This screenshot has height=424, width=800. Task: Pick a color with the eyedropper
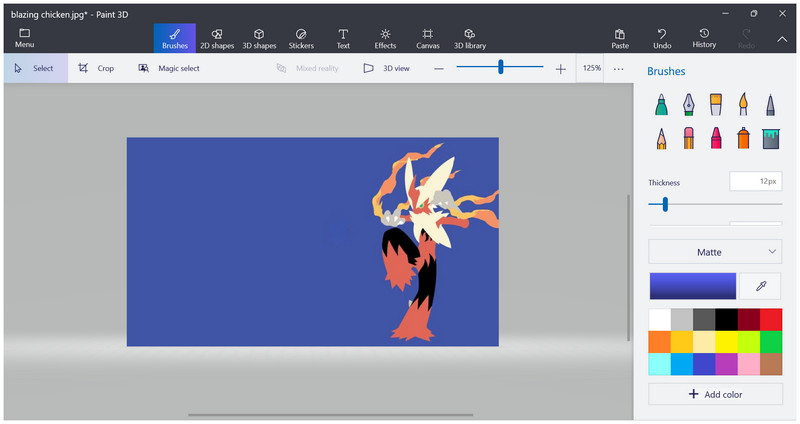(761, 286)
